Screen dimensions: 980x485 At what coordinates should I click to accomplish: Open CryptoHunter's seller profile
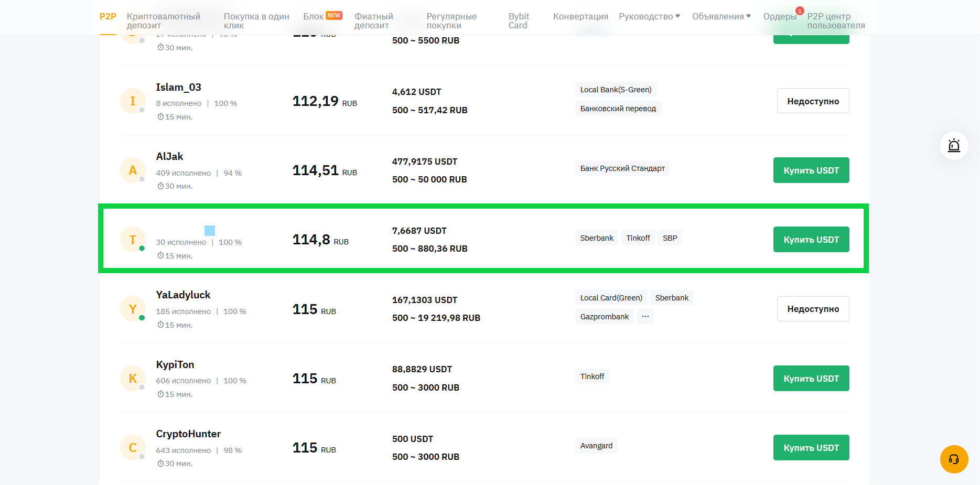click(x=188, y=434)
